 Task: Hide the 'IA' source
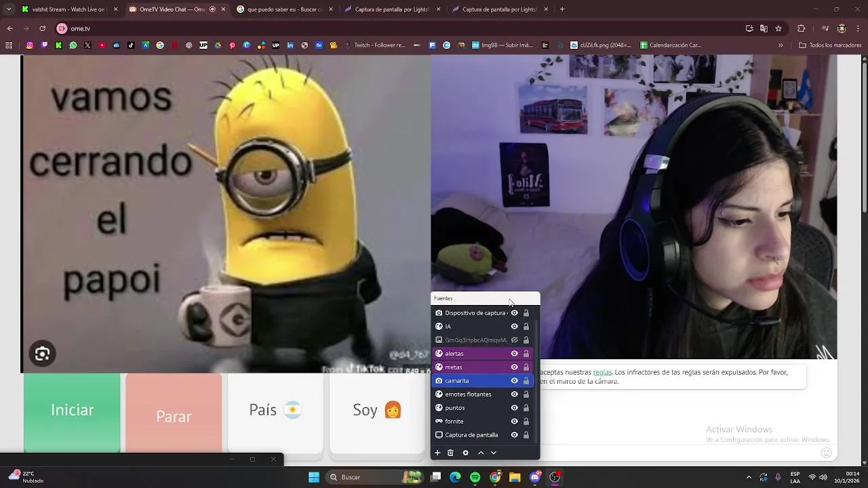pyautogui.click(x=514, y=327)
